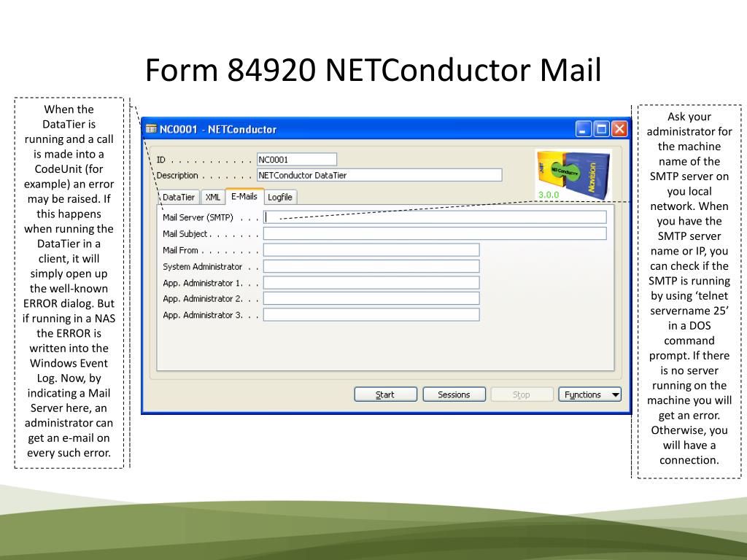Click the NETConductor window title icon
This screenshot has height=560, width=747.
tap(151, 129)
